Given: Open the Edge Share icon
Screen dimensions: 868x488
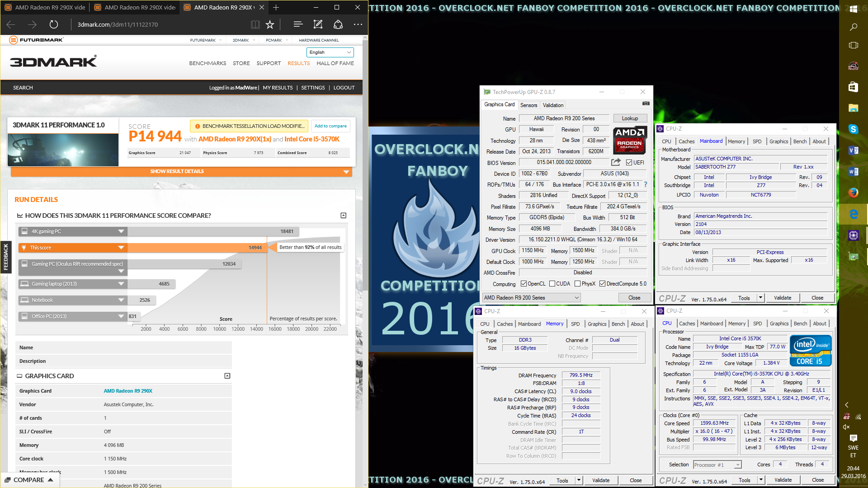Looking at the screenshot, I should (338, 24).
